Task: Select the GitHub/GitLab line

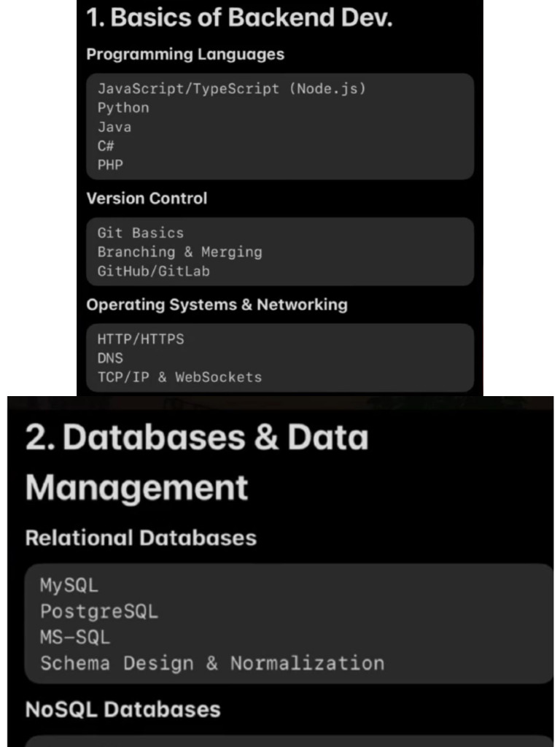Action: click(153, 271)
